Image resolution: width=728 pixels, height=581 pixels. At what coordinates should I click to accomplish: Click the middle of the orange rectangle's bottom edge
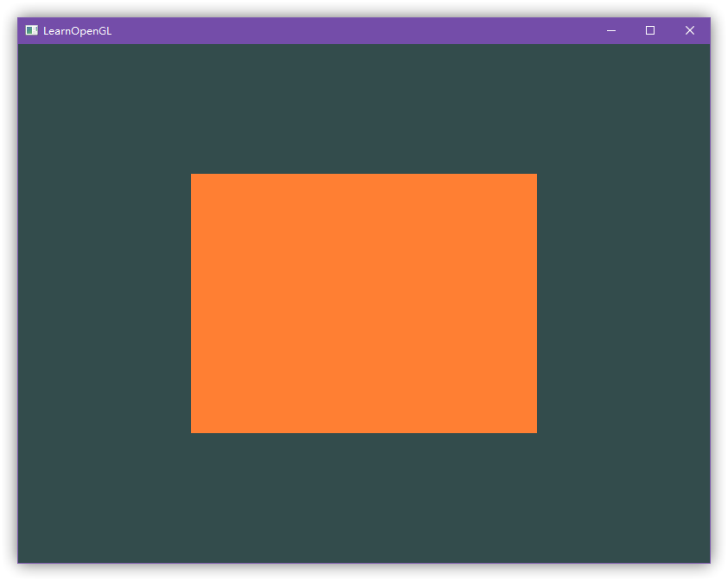(x=363, y=431)
